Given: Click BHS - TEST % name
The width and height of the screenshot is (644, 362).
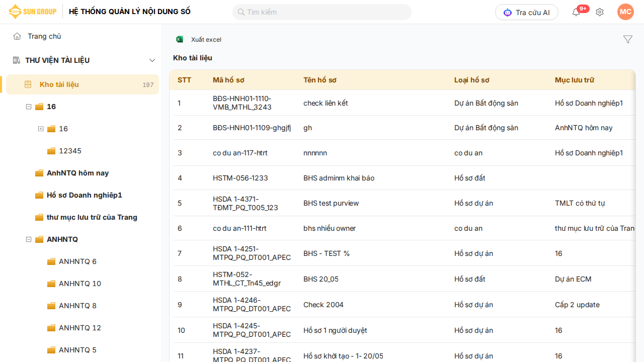Looking at the screenshot, I should click(327, 253).
